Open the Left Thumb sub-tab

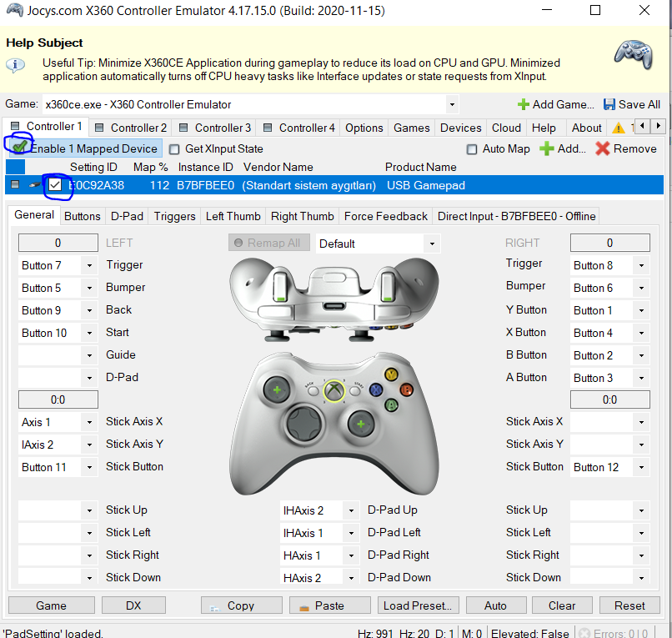(x=233, y=216)
